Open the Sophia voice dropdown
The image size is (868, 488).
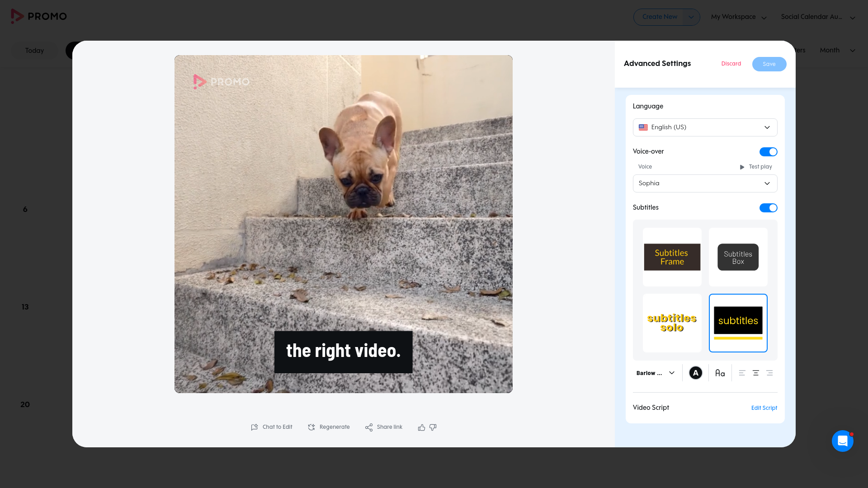[705, 183]
